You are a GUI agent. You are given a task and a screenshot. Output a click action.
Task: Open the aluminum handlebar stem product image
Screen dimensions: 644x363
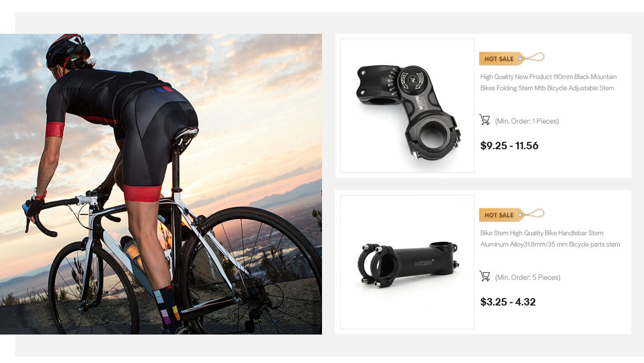[407, 262]
